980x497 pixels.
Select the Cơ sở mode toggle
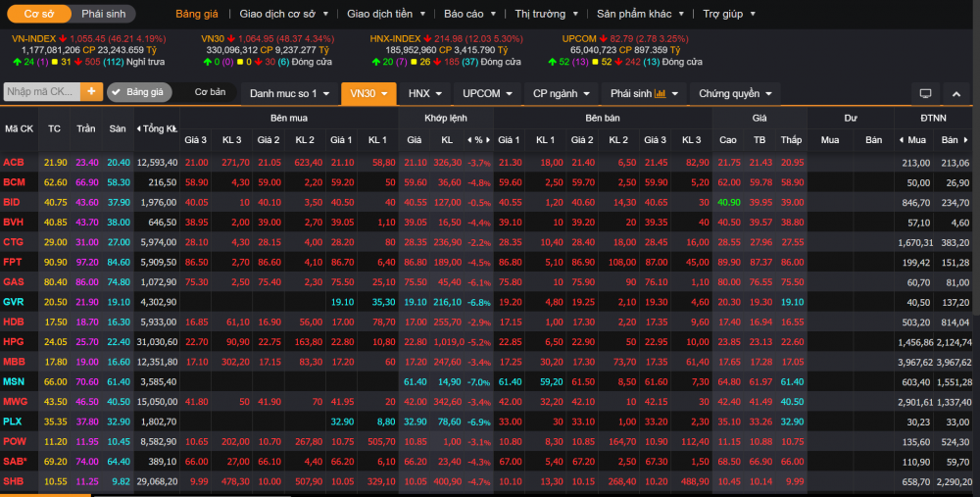(40, 15)
